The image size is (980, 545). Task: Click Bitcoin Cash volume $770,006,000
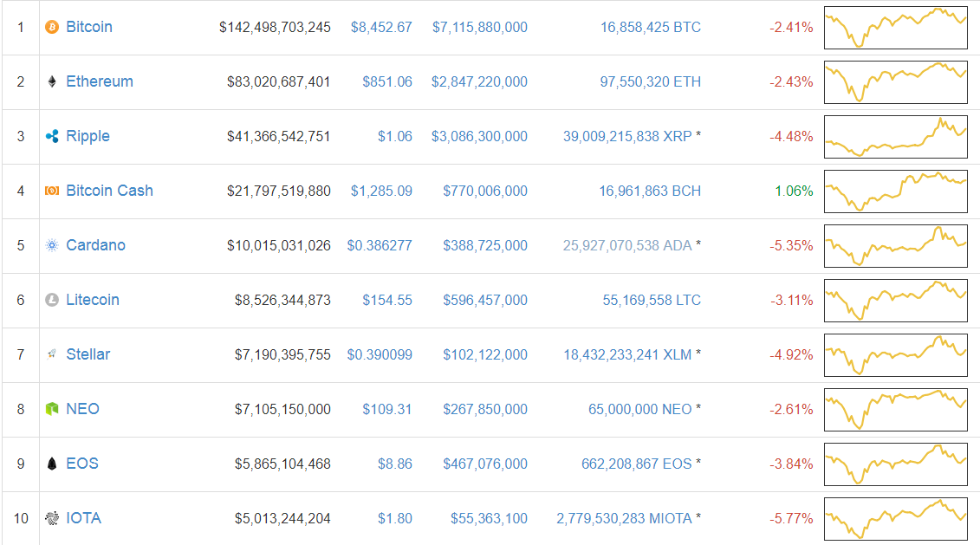point(485,191)
